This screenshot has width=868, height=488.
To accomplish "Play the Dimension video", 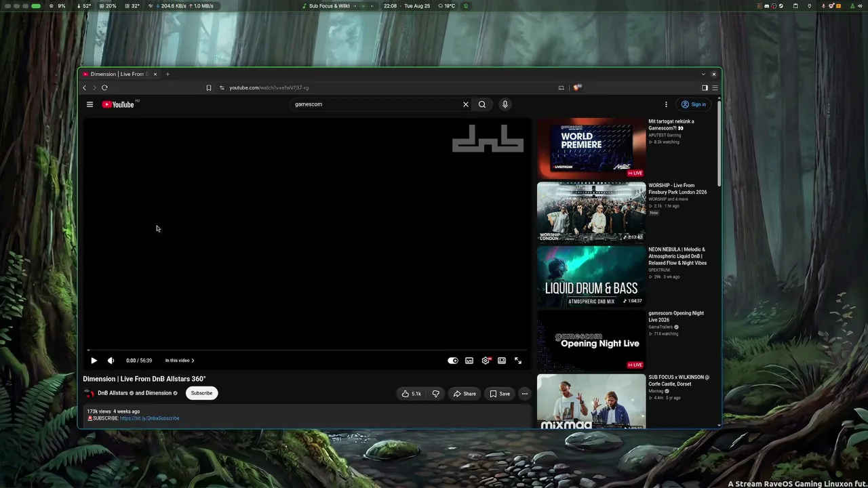I will (94, 361).
